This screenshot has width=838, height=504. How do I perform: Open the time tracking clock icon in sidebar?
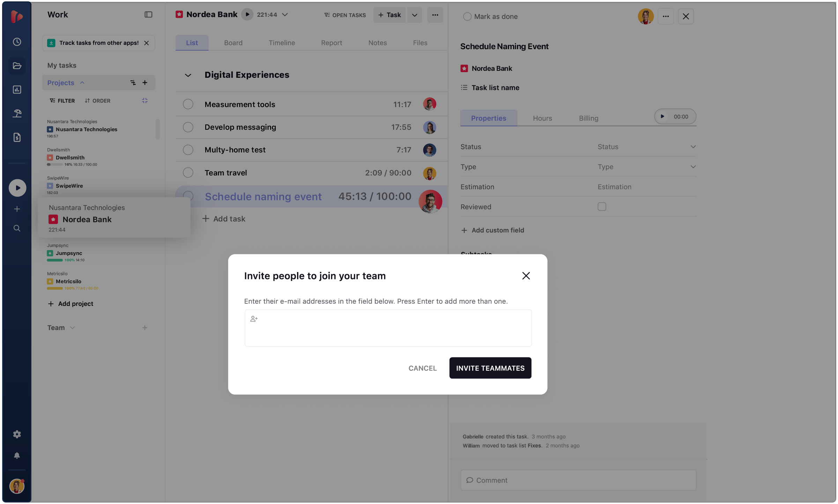click(17, 42)
